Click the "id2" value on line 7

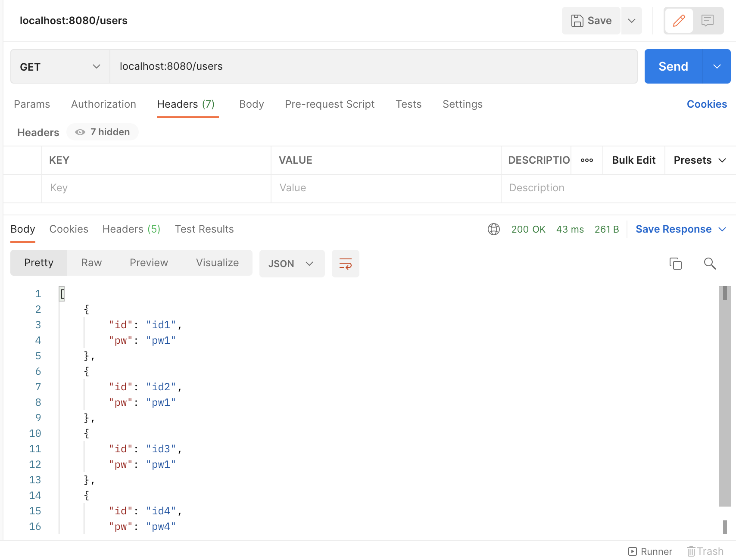(161, 387)
